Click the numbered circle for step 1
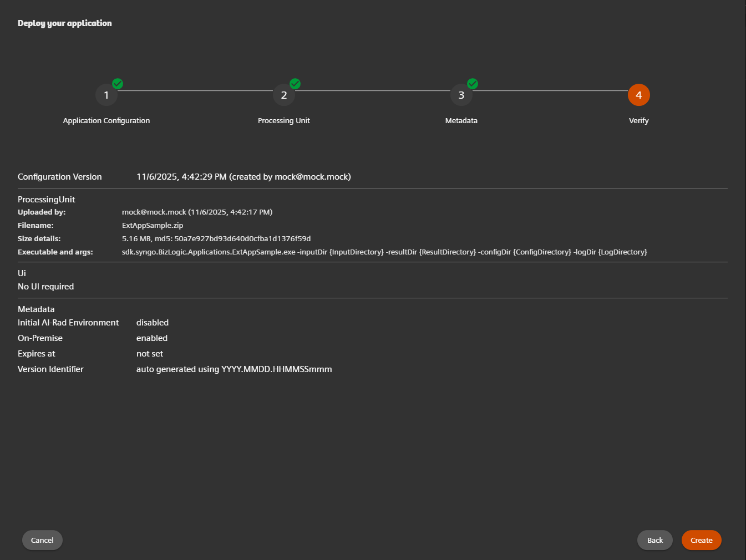Image resolution: width=746 pixels, height=560 pixels. point(106,95)
